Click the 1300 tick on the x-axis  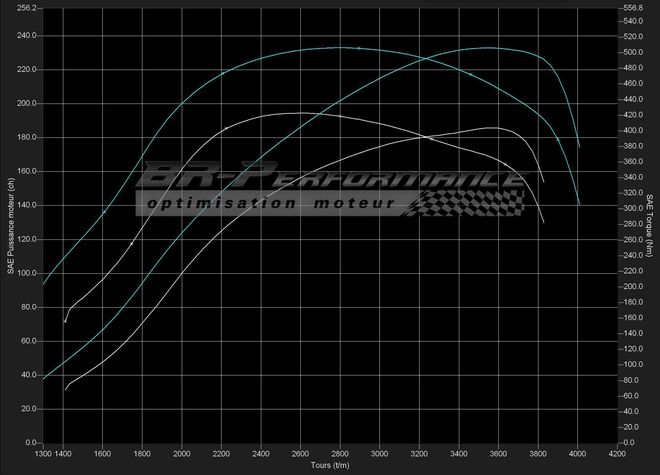pos(43,453)
